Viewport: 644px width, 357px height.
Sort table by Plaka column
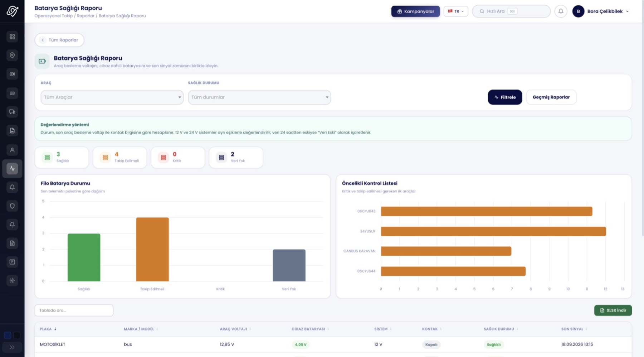tap(48, 329)
